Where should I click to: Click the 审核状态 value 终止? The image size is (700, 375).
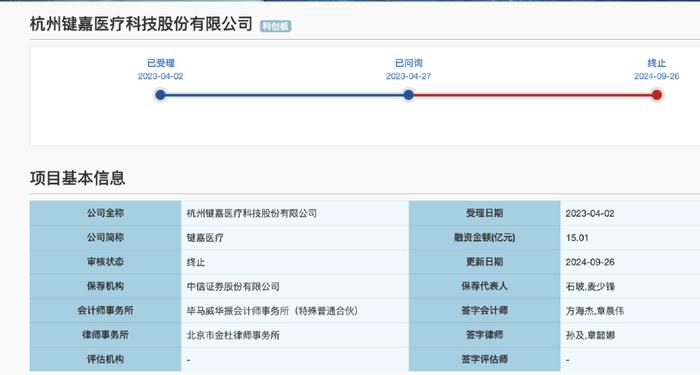tap(295, 262)
